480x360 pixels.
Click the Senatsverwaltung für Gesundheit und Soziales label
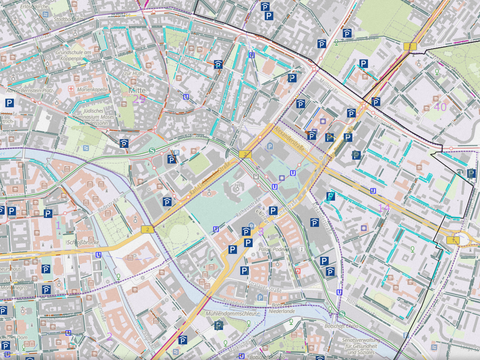click(x=360, y=346)
